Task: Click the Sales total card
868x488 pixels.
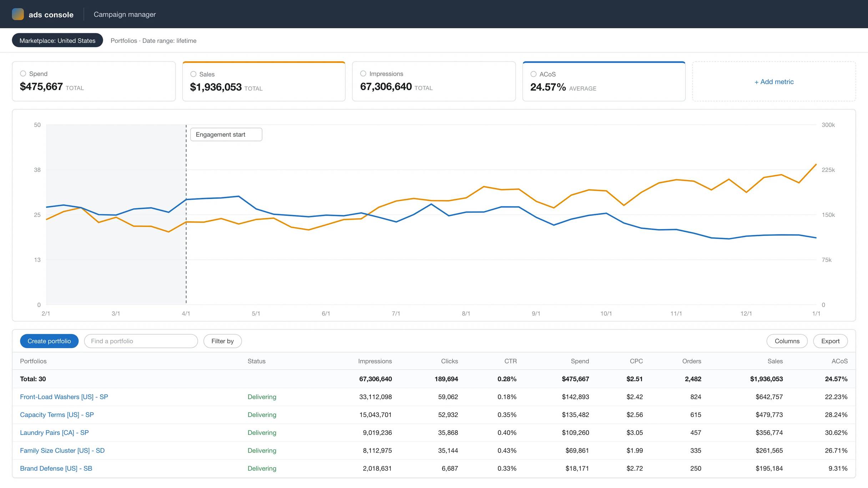Action: [x=264, y=81]
